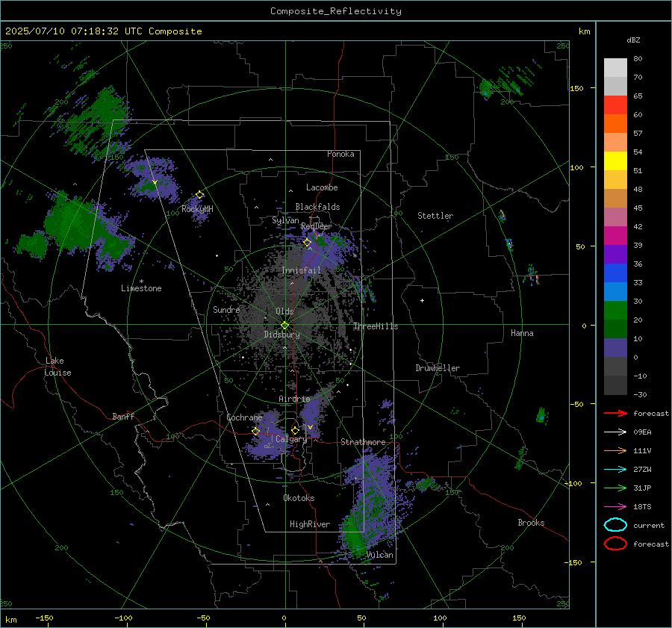
Task: Click the Vulcan city label
Action: click(x=380, y=555)
